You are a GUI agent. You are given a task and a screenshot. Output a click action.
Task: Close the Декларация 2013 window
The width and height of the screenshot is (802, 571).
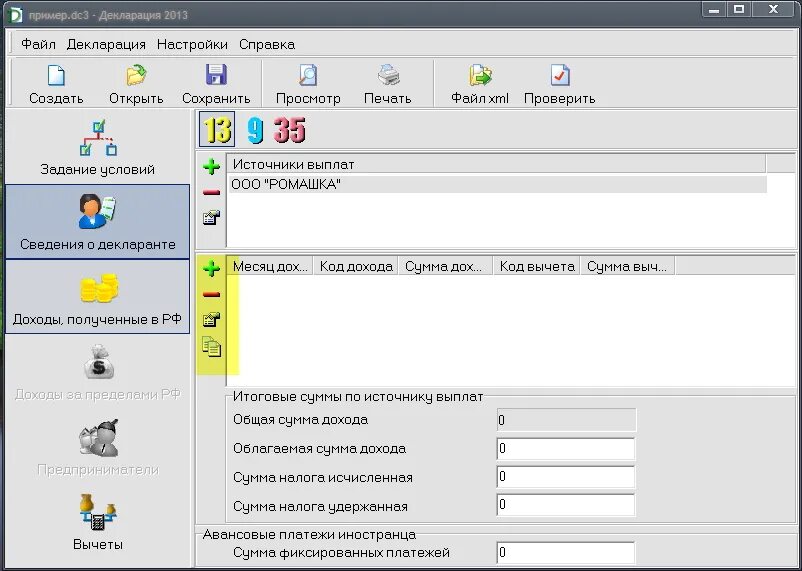coord(773,9)
